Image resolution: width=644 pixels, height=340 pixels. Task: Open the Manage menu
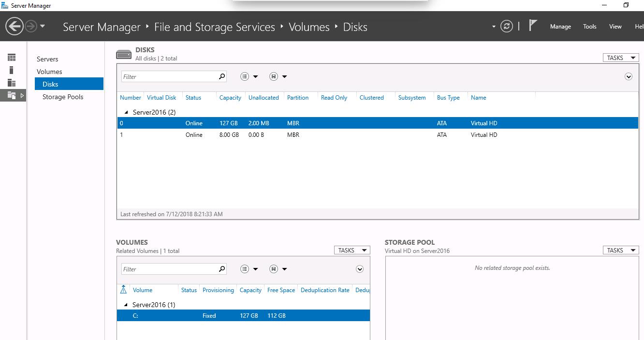pyautogui.click(x=560, y=27)
